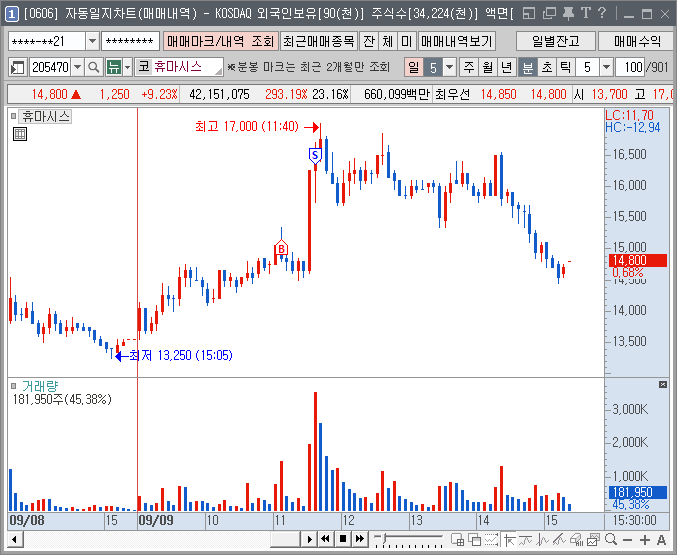The image size is (677, 555).
Task: Click the replay speed slider handle
Action: pyautogui.click(x=384, y=538)
